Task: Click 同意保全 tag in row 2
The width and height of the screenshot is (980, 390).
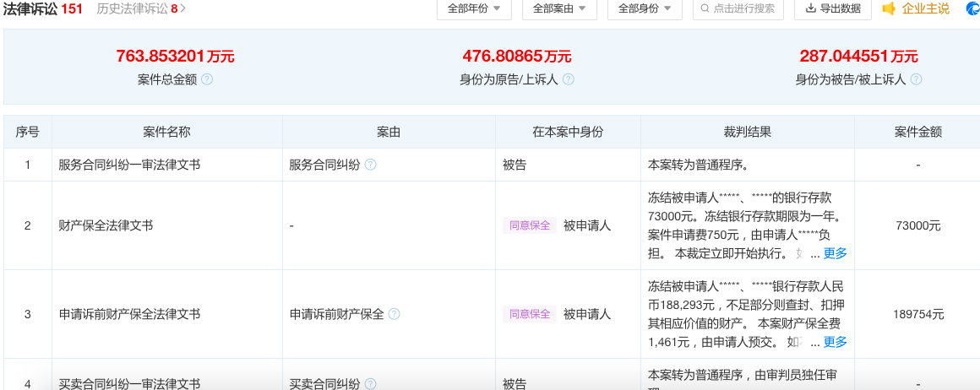Action: 530,225
